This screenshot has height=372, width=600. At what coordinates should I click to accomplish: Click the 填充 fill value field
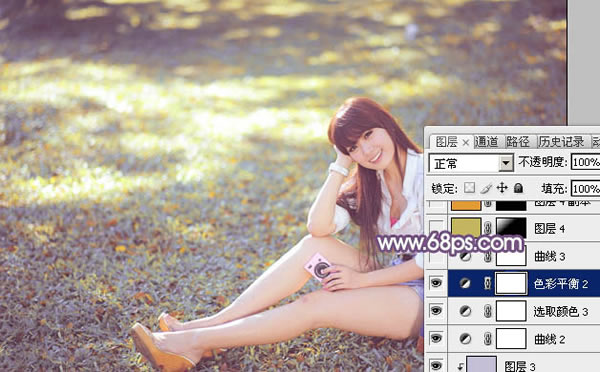pyautogui.click(x=585, y=189)
